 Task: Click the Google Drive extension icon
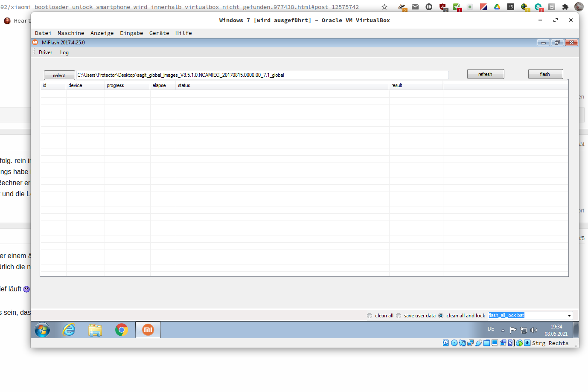(x=497, y=7)
